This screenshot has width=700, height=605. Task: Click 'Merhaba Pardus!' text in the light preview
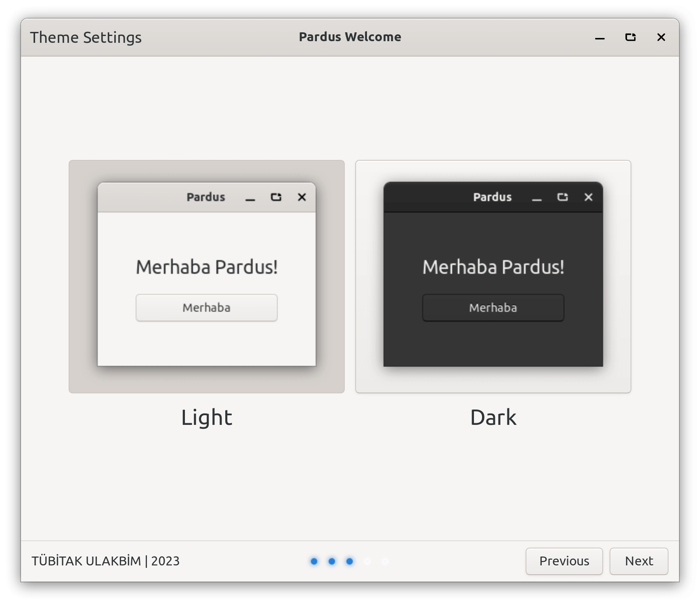[x=206, y=267]
